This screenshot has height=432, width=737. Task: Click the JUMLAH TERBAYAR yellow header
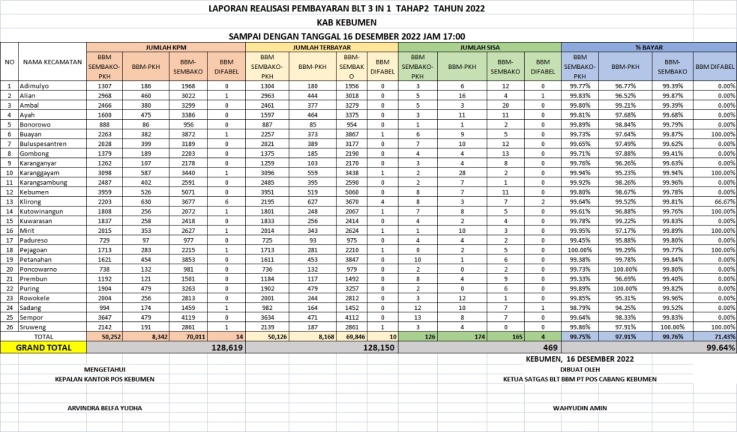tap(322, 47)
